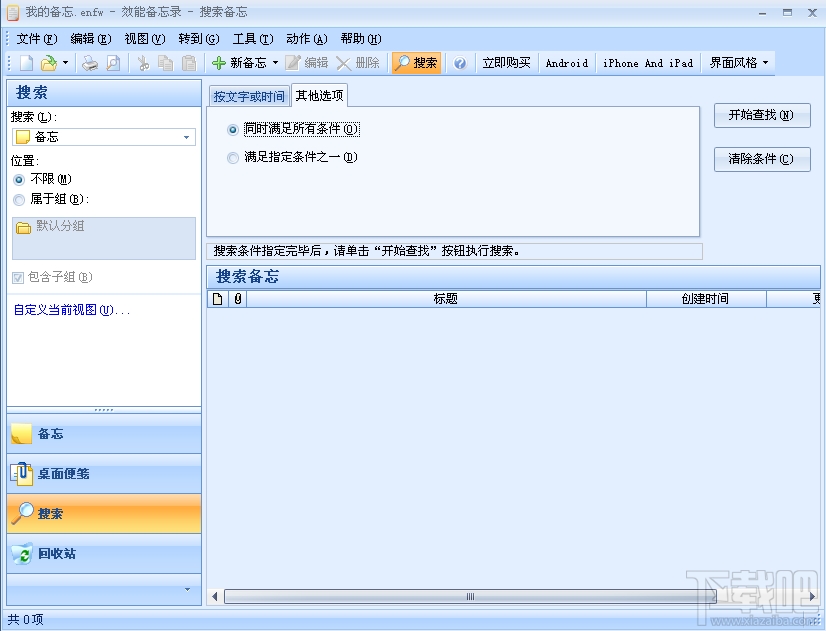Image resolution: width=826 pixels, height=631 pixels.
Task: Click the blue help question icon
Action: point(460,63)
